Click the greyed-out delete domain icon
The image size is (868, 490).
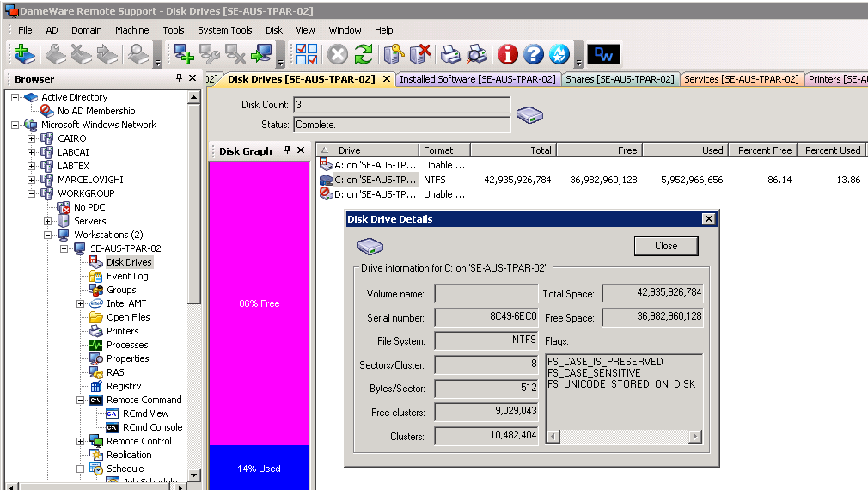[x=82, y=53]
